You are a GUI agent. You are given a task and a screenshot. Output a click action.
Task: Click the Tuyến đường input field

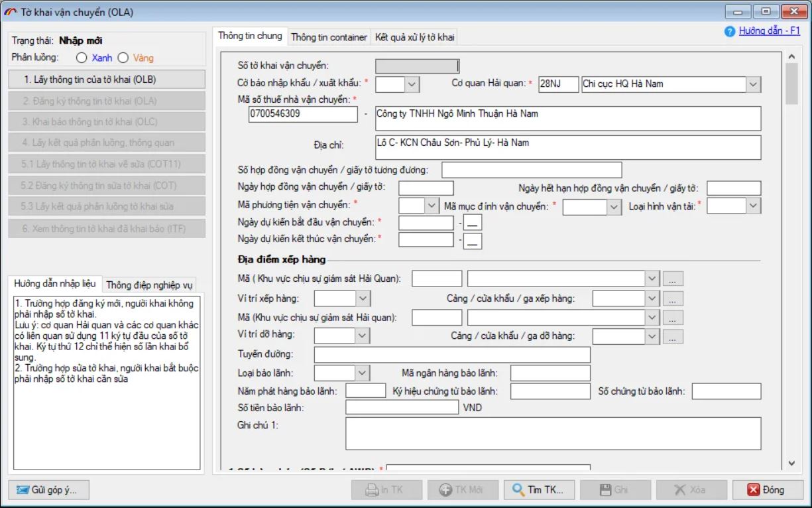(451, 355)
